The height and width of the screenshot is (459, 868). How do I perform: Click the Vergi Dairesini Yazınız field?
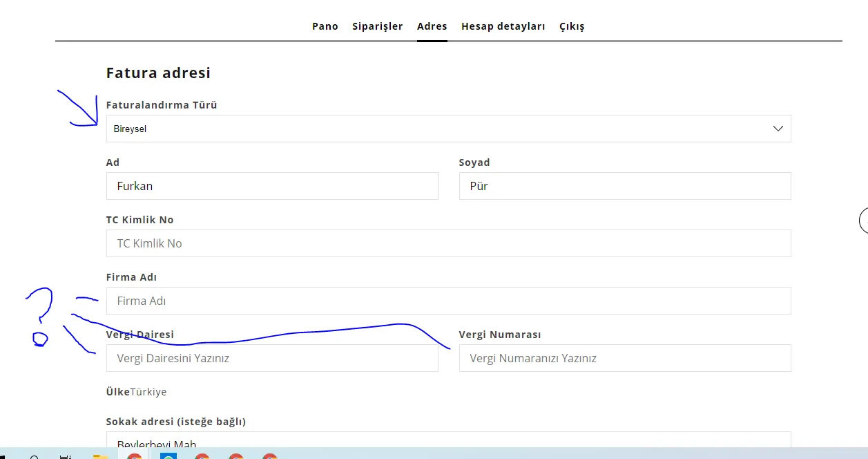272,358
